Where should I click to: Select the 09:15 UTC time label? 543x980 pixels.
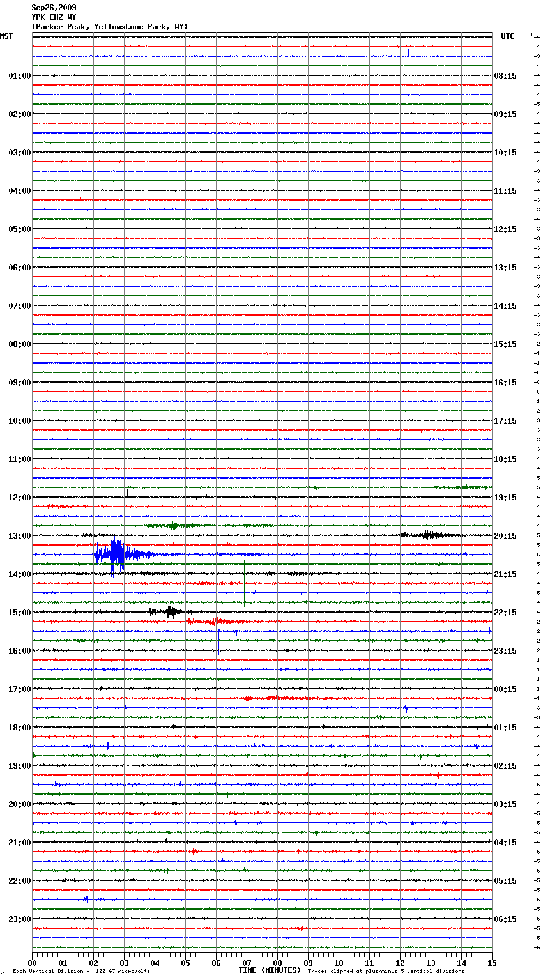505,114
